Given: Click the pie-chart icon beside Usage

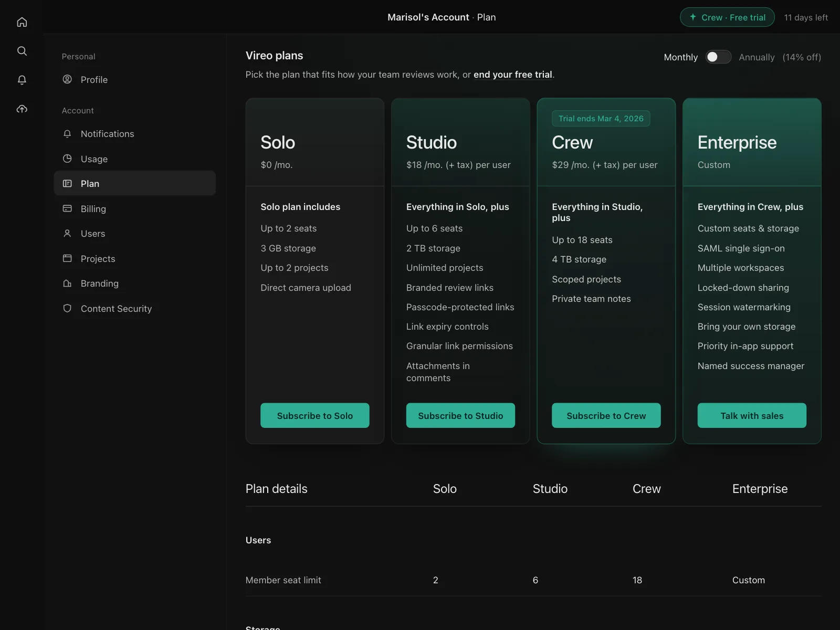Looking at the screenshot, I should tap(67, 159).
